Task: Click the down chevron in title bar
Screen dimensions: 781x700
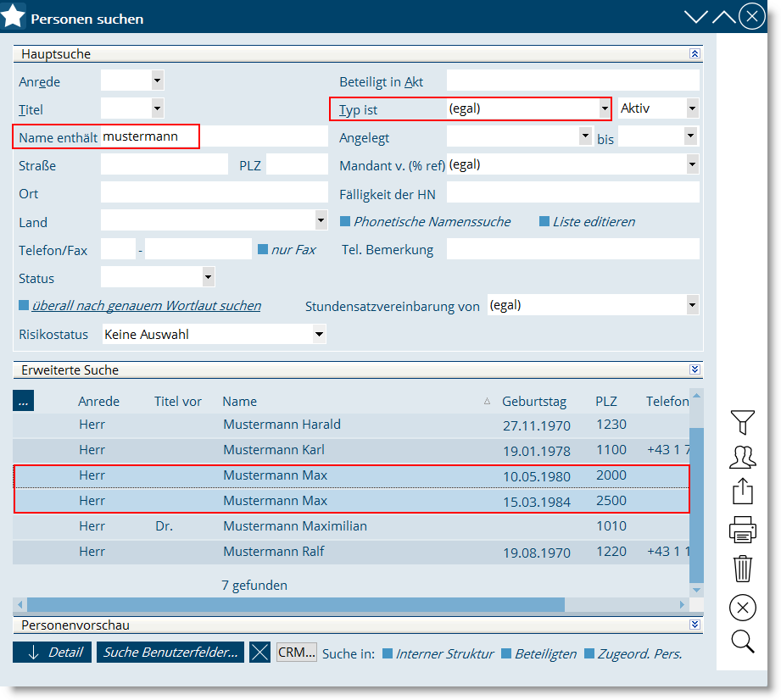Action: pyautogui.click(x=696, y=18)
